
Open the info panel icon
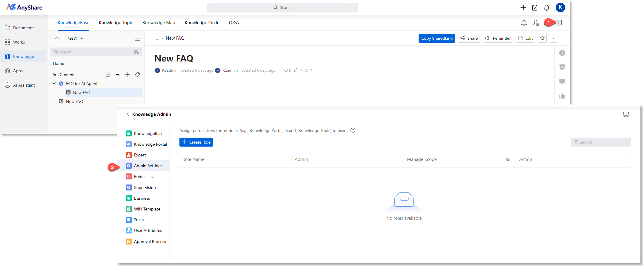point(562,53)
